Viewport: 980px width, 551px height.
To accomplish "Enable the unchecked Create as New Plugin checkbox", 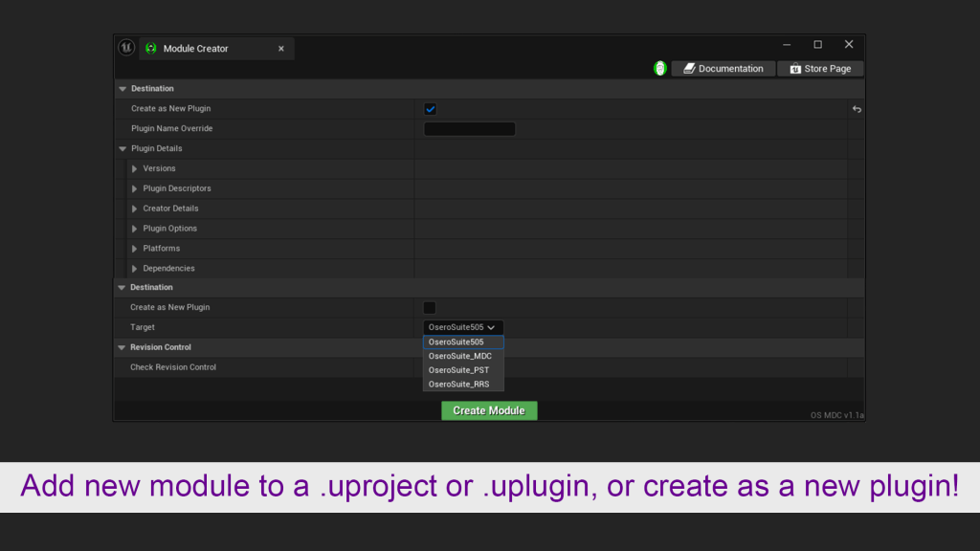I will point(430,308).
